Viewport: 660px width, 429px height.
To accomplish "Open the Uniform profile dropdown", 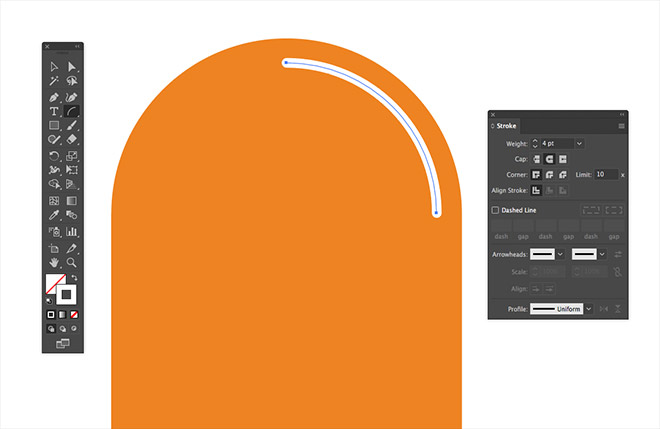I will pyautogui.click(x=589, y=309).
